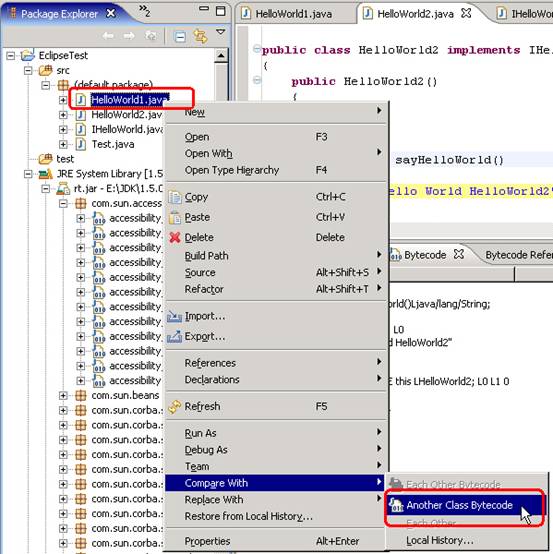Click Refresh in the context menu
Viewport: 553px width, 554px height.
[276, 406]
